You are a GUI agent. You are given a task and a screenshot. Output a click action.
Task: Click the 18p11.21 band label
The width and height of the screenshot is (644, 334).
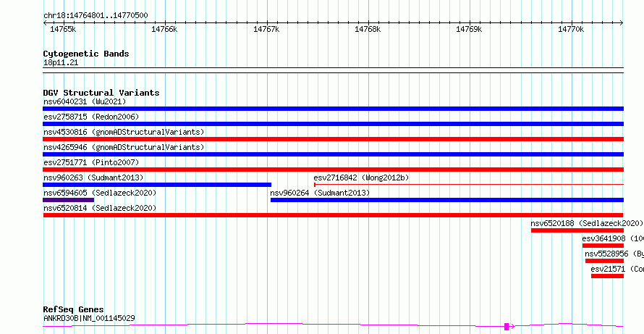pyautogui.click(x=61, y=63)
